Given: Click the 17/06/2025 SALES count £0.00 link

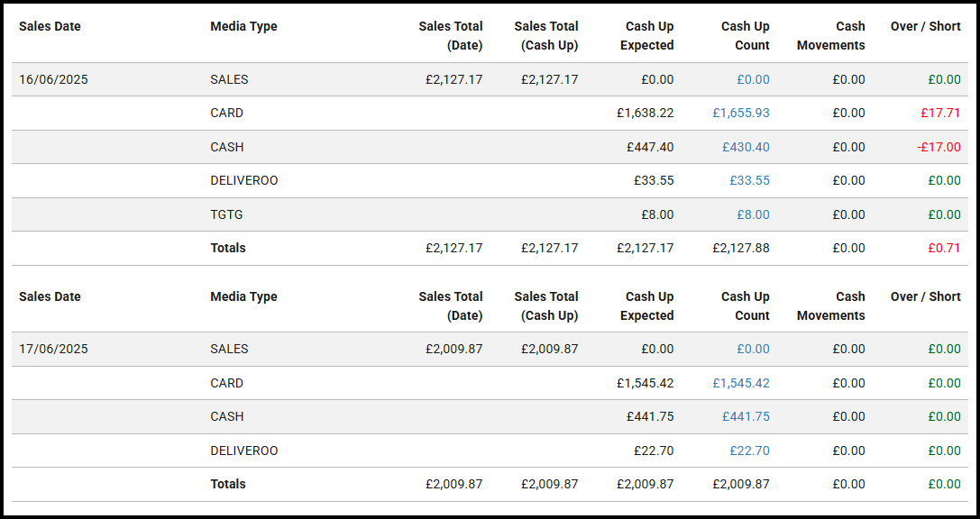Looking at the screenshot, I should (x=753, y=349).
